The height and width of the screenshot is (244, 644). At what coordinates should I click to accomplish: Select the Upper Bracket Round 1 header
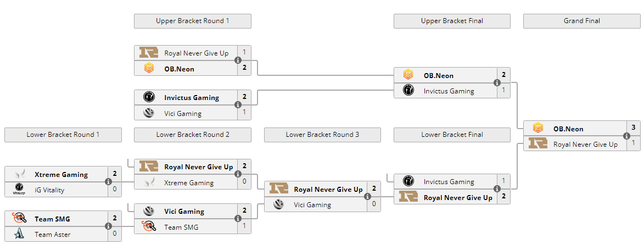192,21
